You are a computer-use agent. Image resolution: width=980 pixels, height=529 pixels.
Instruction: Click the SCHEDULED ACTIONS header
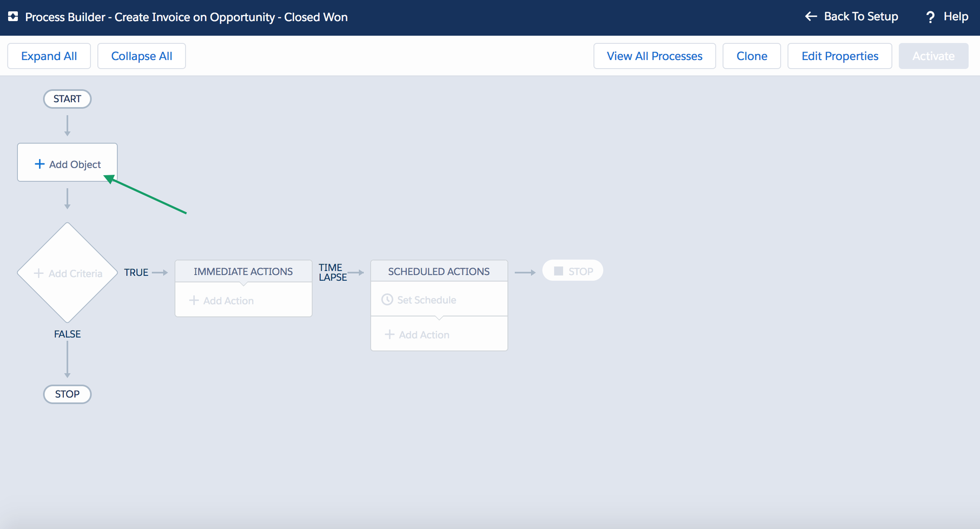point(439,272)
